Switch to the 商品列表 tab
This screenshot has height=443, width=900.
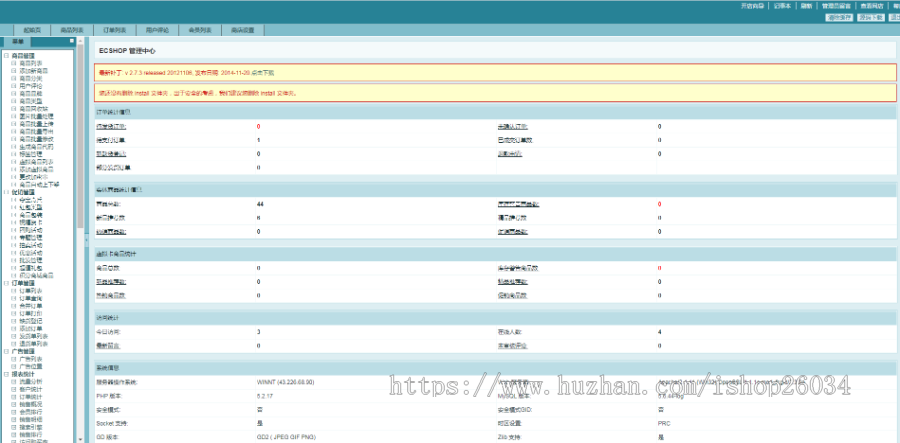point(72,30)
